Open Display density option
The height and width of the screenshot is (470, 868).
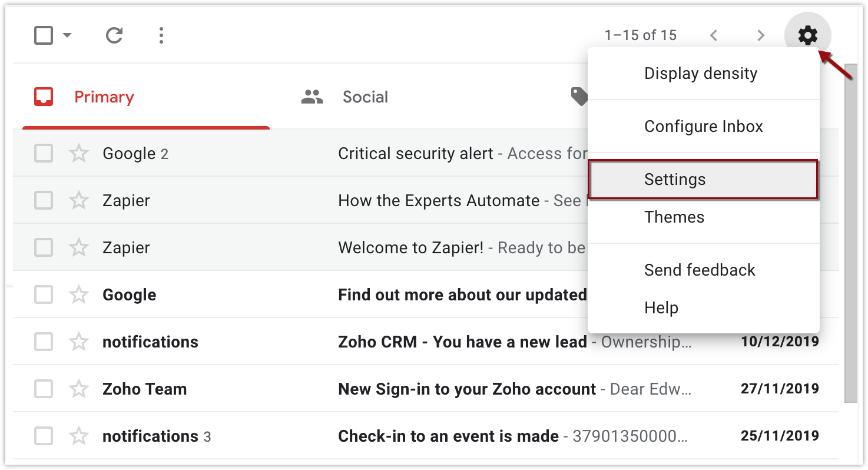701,74
